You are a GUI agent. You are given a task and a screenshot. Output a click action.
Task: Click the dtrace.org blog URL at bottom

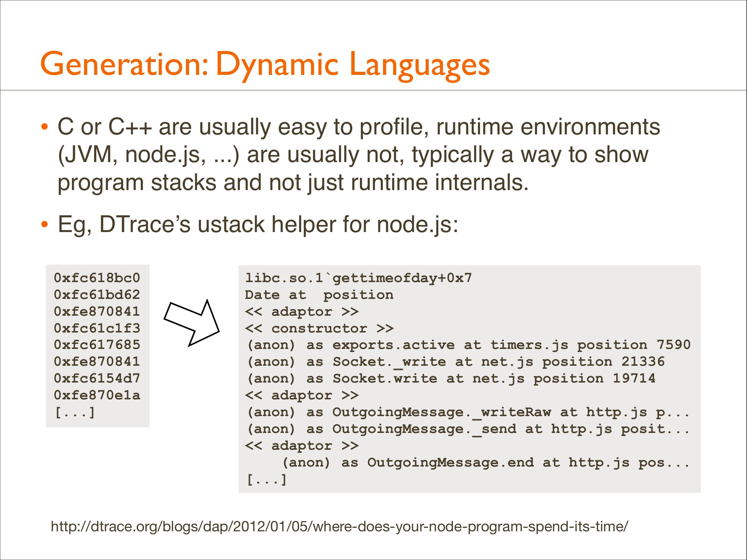pyautogui.click(x=339, y=527)
